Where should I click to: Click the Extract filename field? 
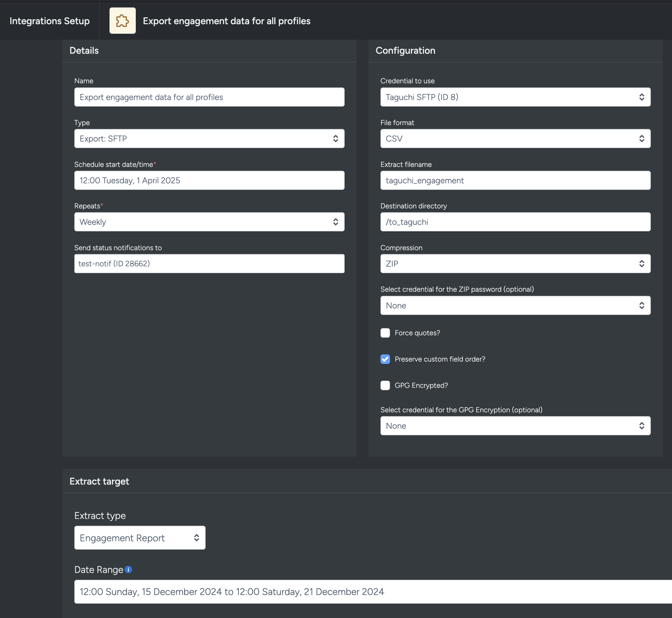tap(515, 180)
